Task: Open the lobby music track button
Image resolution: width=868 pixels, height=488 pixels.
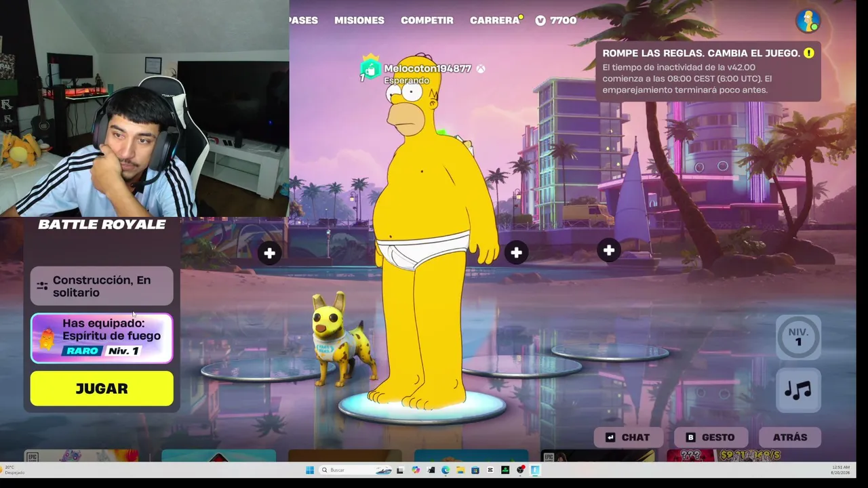Action: pyautogui.click(x=798, y=390)
